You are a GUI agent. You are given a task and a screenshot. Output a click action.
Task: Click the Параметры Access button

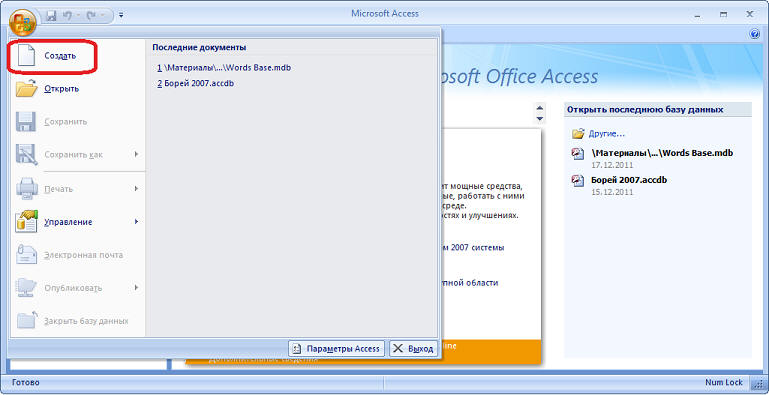[336, 349]
